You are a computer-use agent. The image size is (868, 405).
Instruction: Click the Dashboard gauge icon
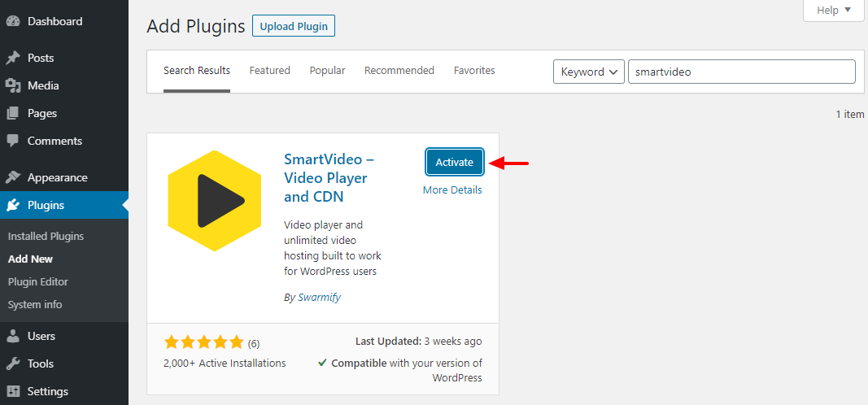point(13,22)
